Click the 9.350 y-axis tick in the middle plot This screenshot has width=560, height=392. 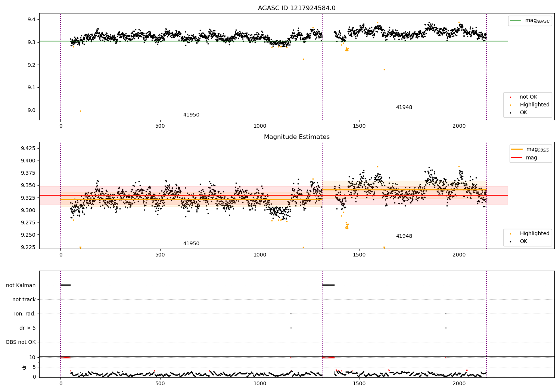tap(28, 185)
